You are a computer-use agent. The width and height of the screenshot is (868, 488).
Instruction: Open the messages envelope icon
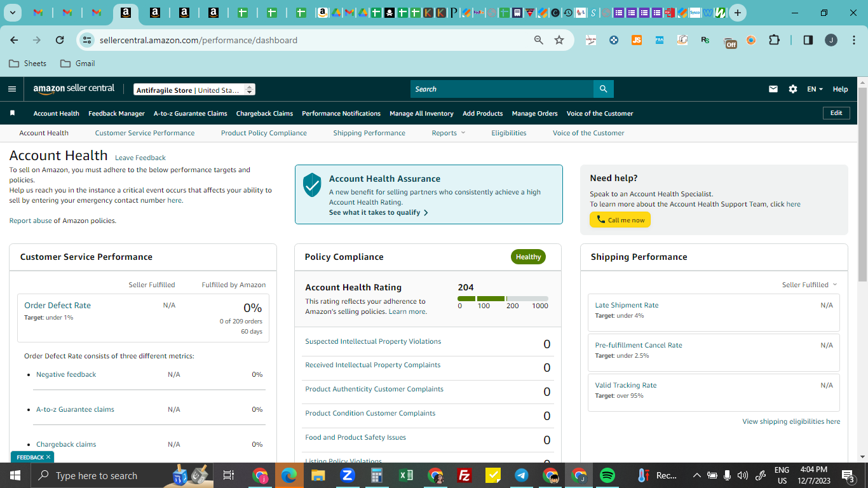point(773,89)
